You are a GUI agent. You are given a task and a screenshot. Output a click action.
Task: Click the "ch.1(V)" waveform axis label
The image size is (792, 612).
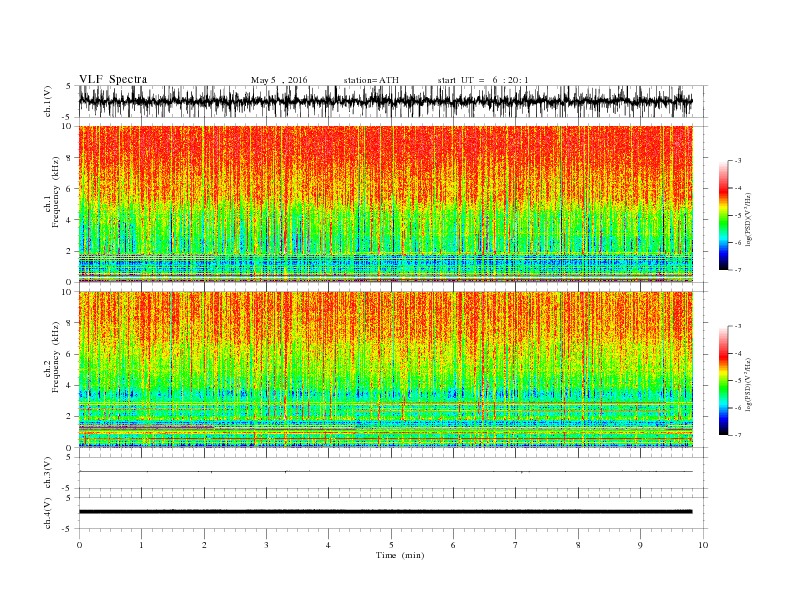(48, 101)
